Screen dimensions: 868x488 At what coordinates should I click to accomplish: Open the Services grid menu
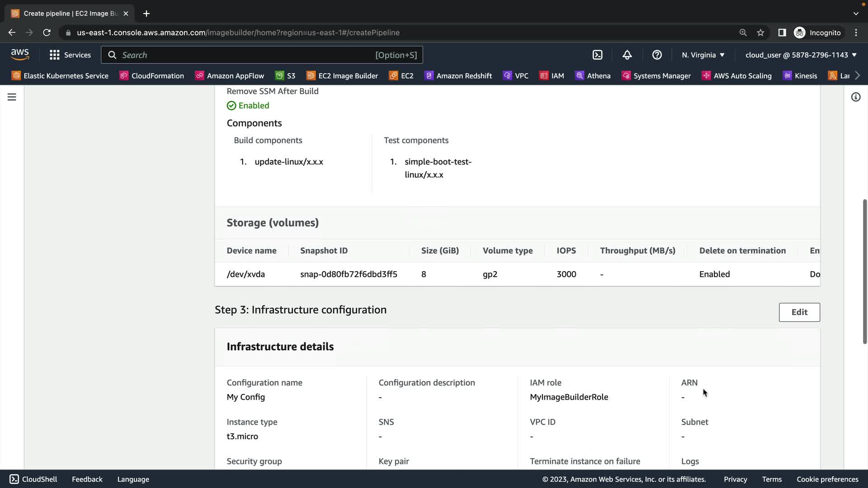click(x=70, y=55)
